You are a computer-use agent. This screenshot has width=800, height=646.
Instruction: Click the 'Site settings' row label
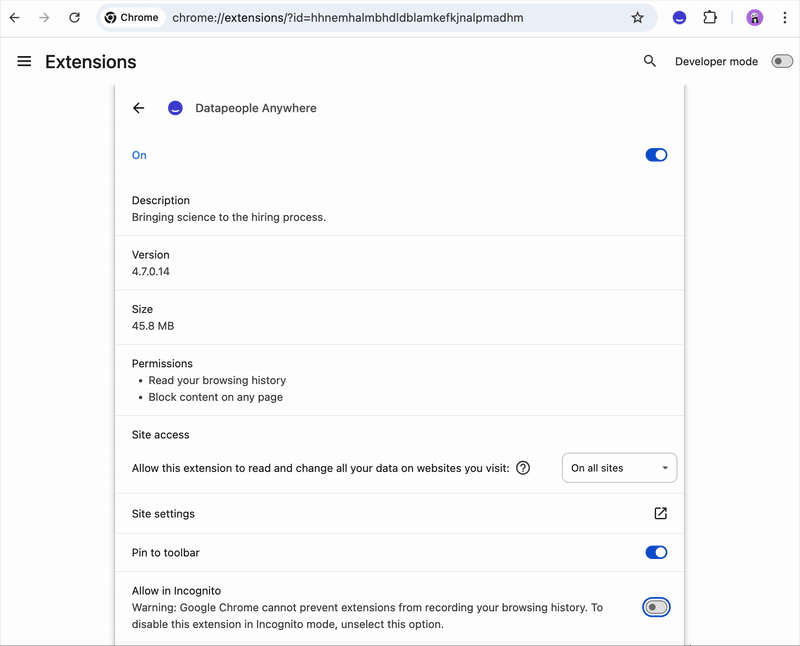pyautogui.click(x=163, y=514)
